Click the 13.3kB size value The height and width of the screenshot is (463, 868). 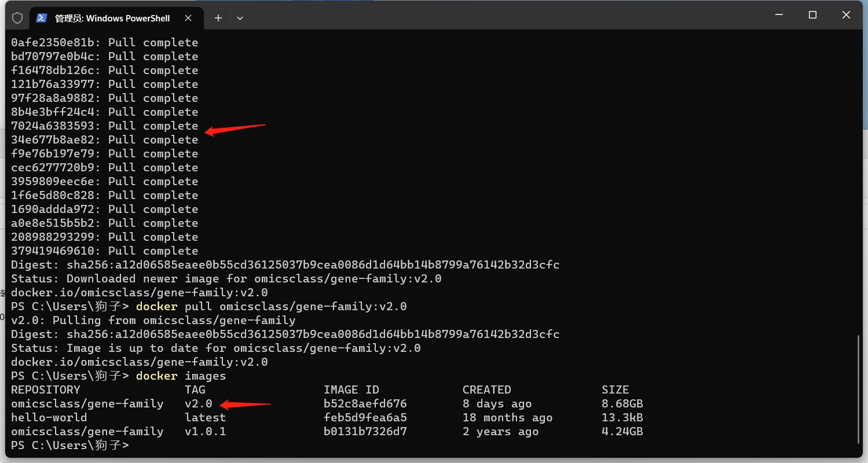[x=622, y=418]
